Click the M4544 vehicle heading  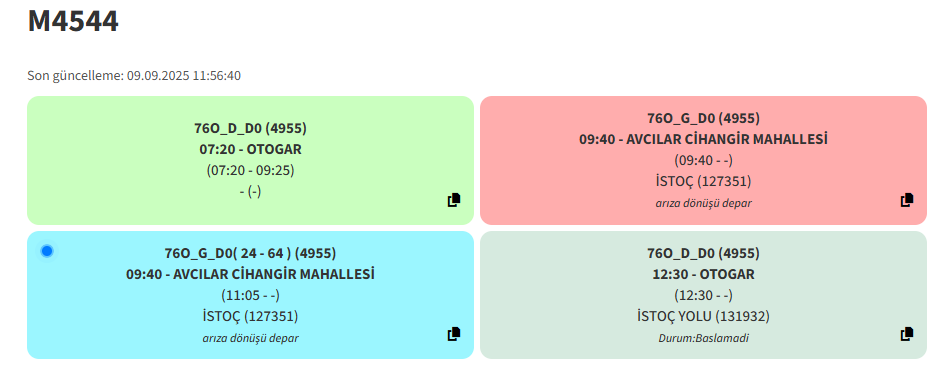73,22
